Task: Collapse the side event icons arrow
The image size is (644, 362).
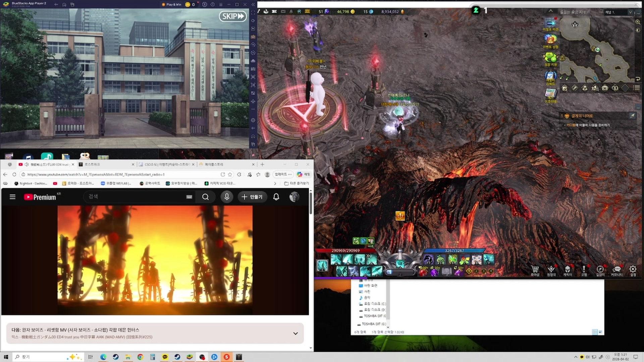Action: tap(550, 11)
